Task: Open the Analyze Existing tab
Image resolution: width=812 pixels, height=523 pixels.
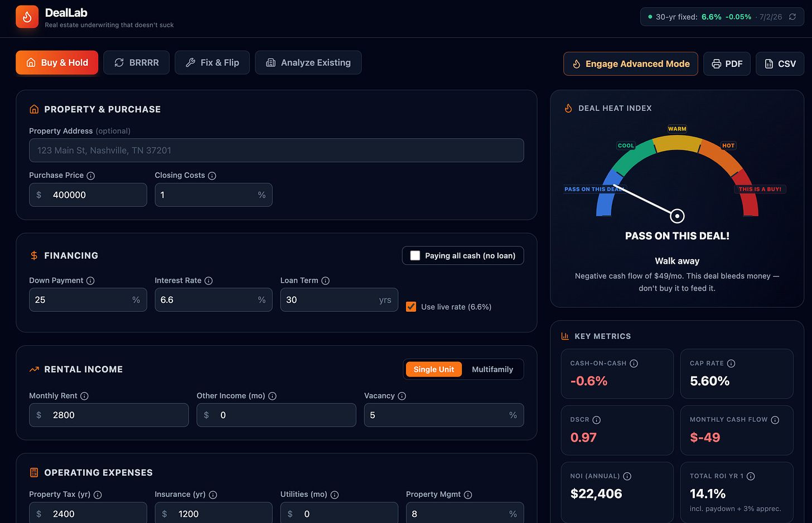Action: (x=308, y=62)
